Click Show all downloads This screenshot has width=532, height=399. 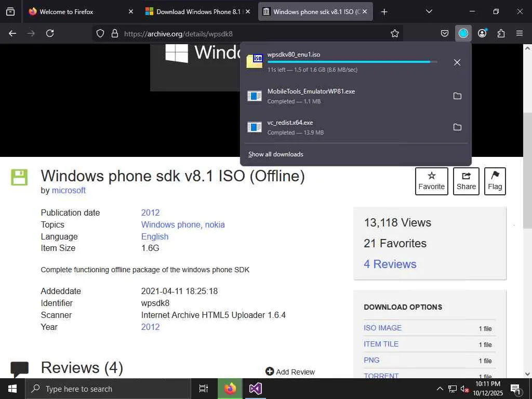275,154
